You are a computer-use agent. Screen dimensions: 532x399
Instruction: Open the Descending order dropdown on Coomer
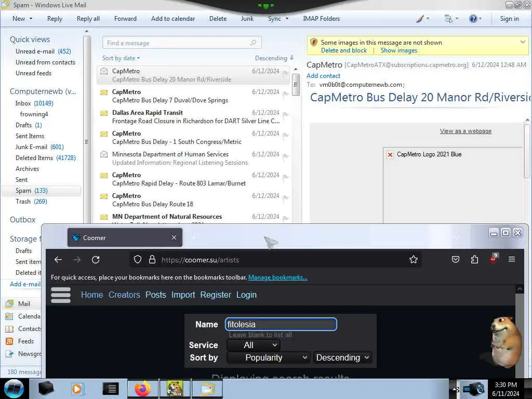pos(342,357)
